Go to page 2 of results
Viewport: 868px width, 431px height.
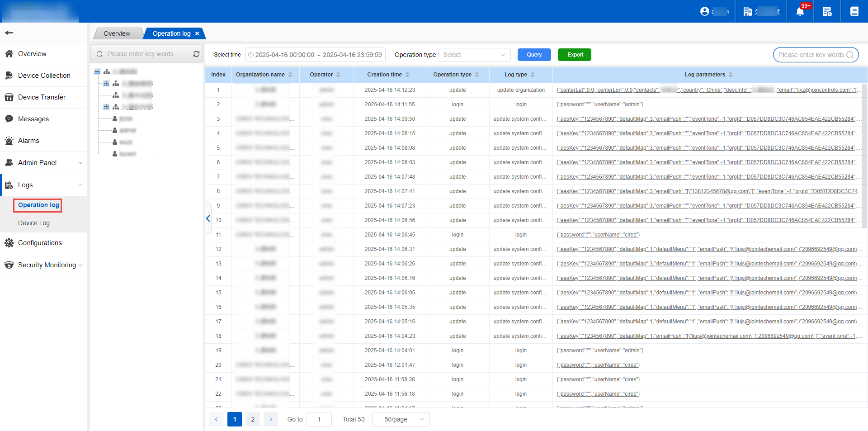click(253, 419)
